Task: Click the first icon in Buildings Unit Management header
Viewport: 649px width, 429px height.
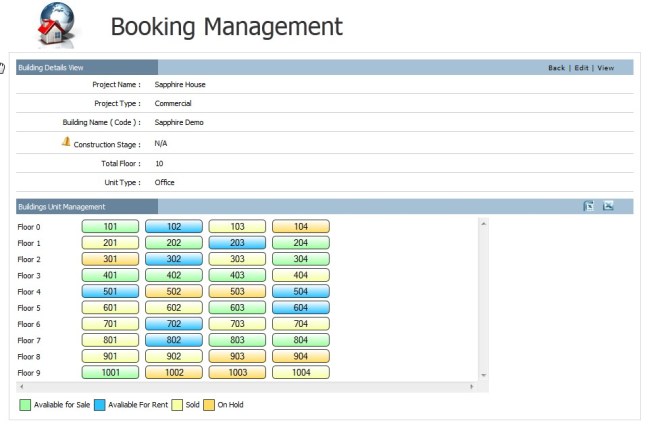Action: pyautogui.click(x=589, y=206)
